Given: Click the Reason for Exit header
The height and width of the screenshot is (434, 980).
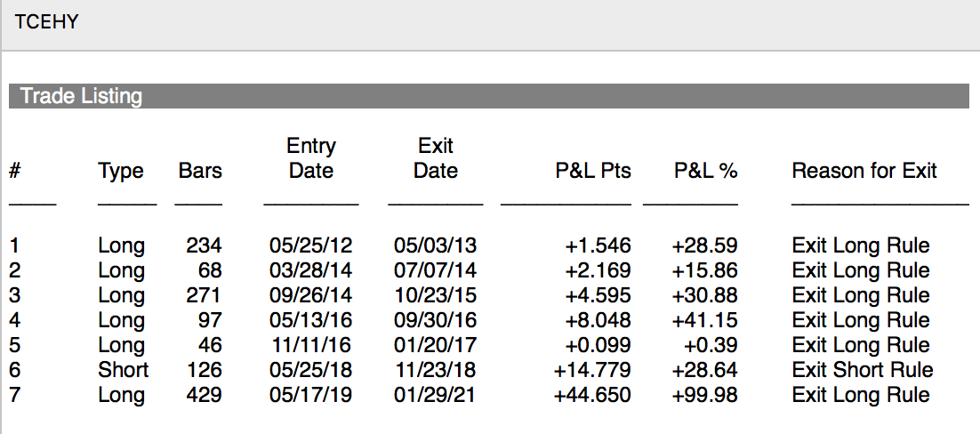Looking at the screenshot, I should [864, 171].
